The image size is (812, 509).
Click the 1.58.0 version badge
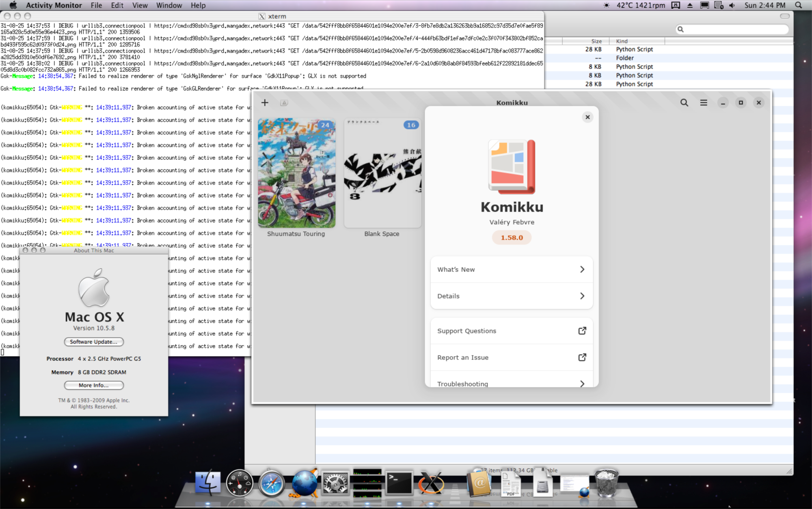point(512,237)
